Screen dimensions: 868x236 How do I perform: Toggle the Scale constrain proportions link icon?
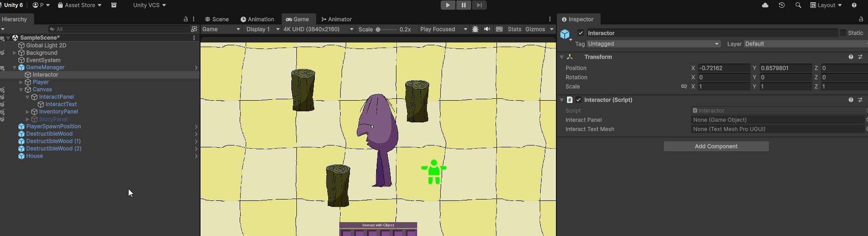point(684,86)
